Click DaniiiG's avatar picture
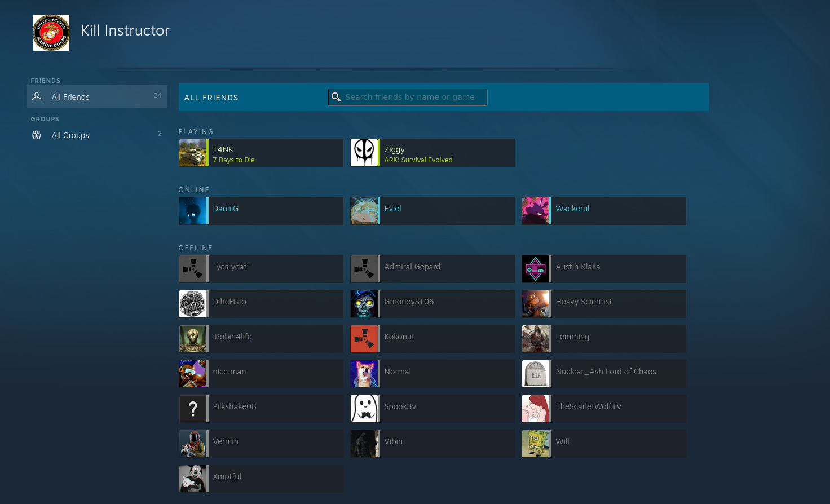 tap(193, 211)
